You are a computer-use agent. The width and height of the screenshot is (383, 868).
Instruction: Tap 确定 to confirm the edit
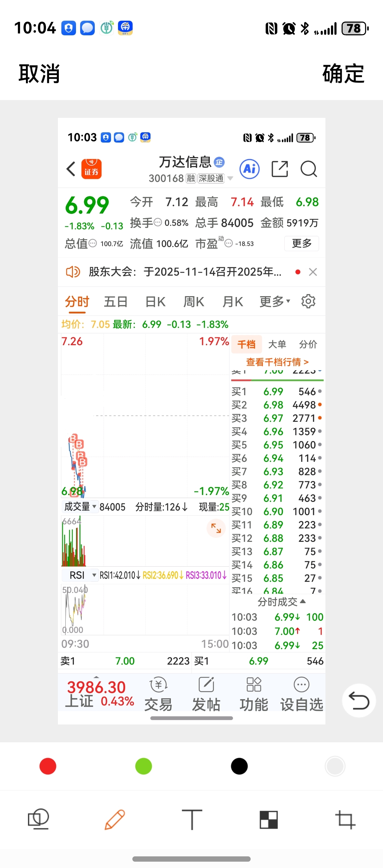click(x=343, y=73)
